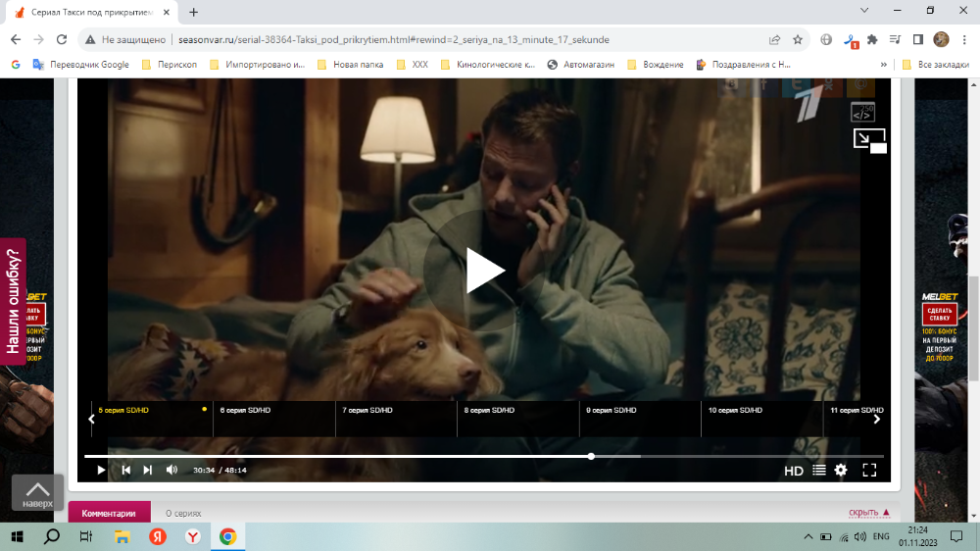Switch the player to fullscreen
This screenshot has height=551, width=980.
[x=869, y=470]
